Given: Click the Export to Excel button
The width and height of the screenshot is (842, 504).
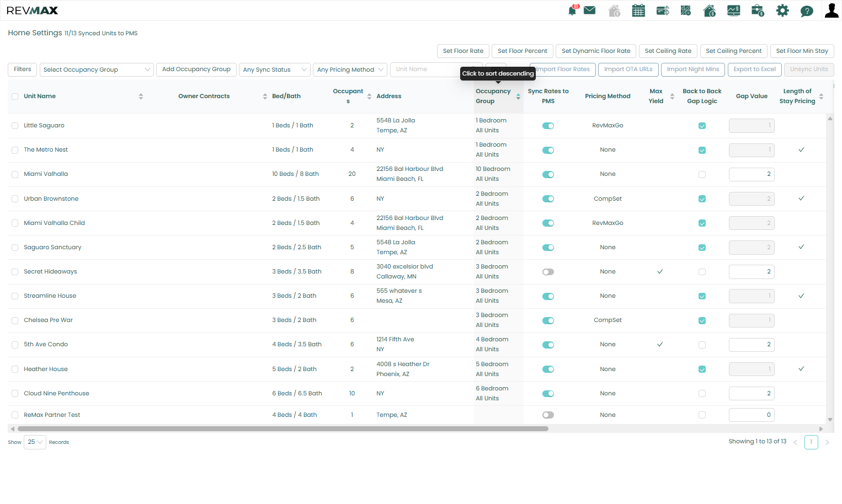Looking at the screenshot, I should pyautogui.click(x=754, y=69).
